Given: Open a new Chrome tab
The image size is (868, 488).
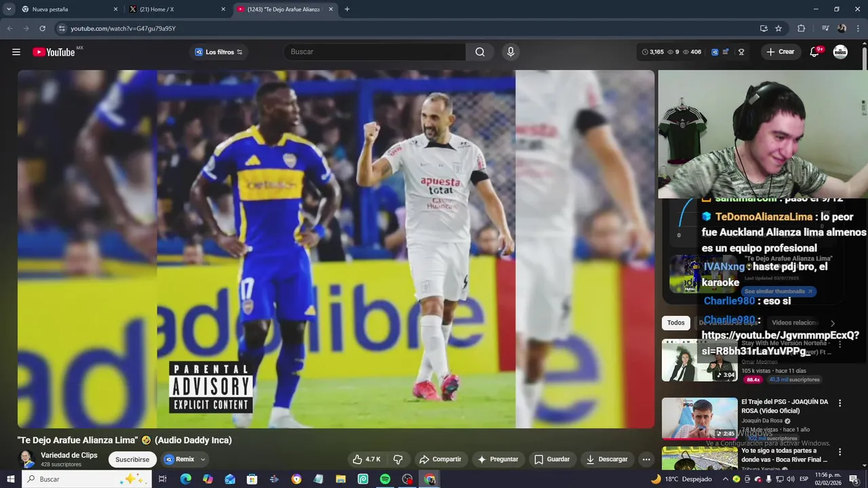Looking at the screenshot, I should pyautogui.click(x=347, y=9).
